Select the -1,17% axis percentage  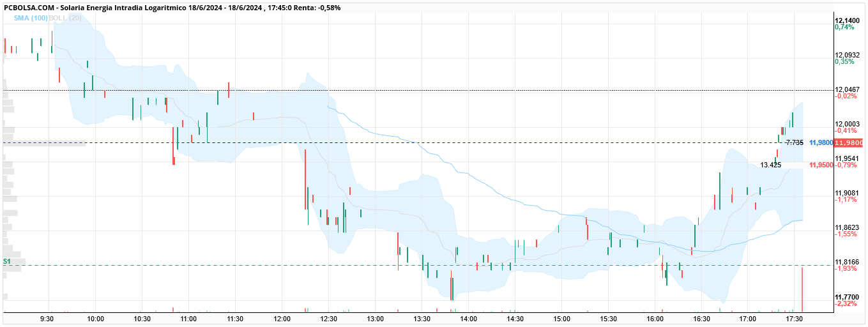[x=846, y=200]
